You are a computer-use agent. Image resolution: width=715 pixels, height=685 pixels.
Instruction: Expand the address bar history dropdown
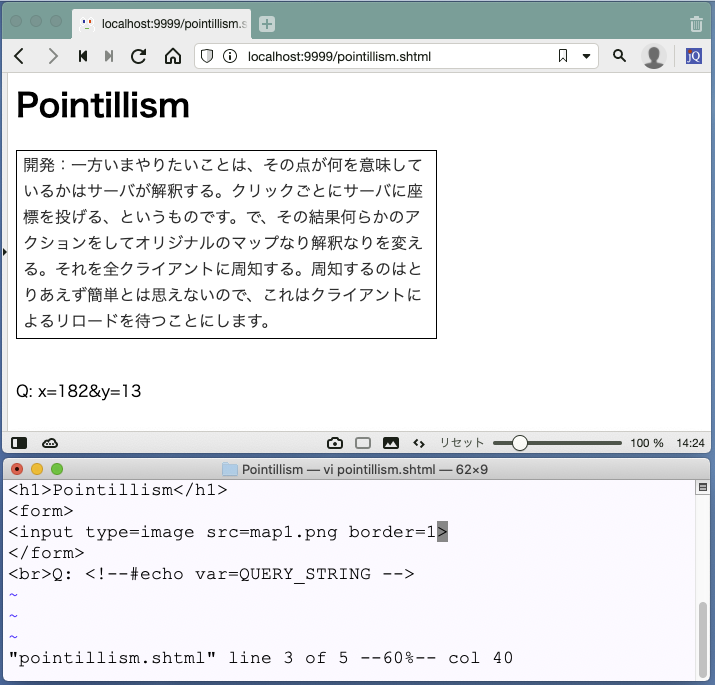[x=587, y=56]
